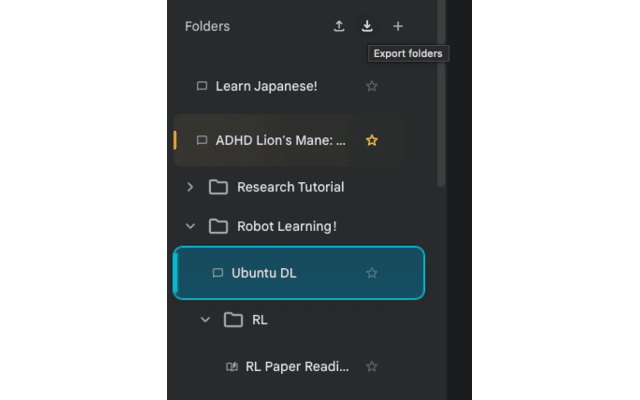Star the Learn Japanese! chat
The width and height of the screenshot is (640, 400).
pos(371,86)
